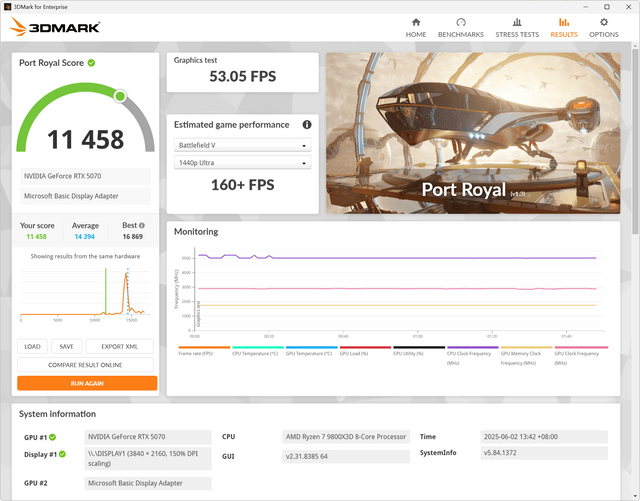Click the 11 458 score value
The width and height of the screenshot is (640, 501).
(85, 139)
